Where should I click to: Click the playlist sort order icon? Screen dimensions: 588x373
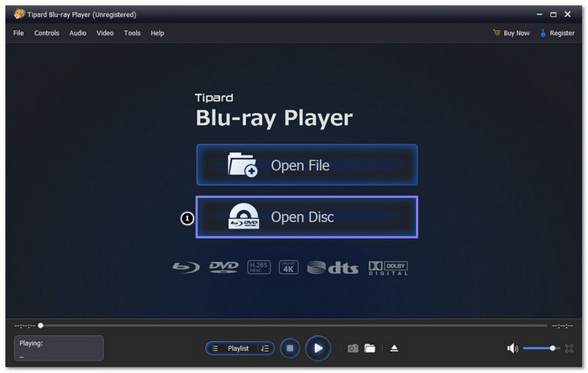tap(264, 348)
